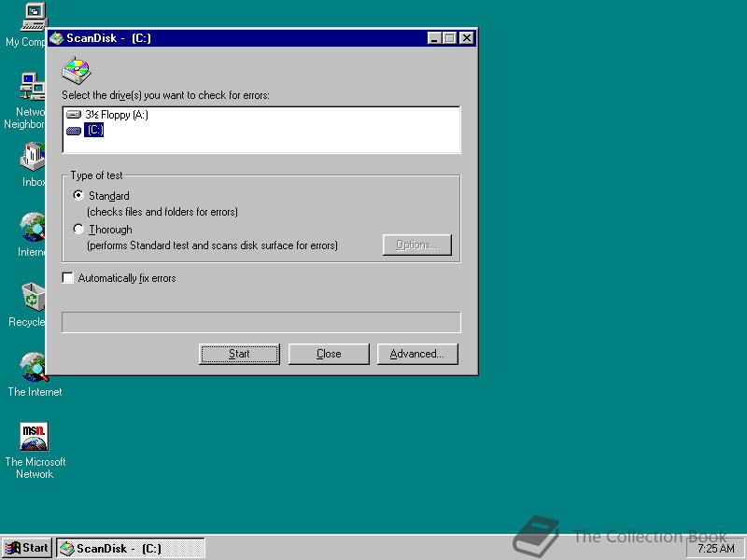Click the Close button in ScanDisk

point(329,354)
